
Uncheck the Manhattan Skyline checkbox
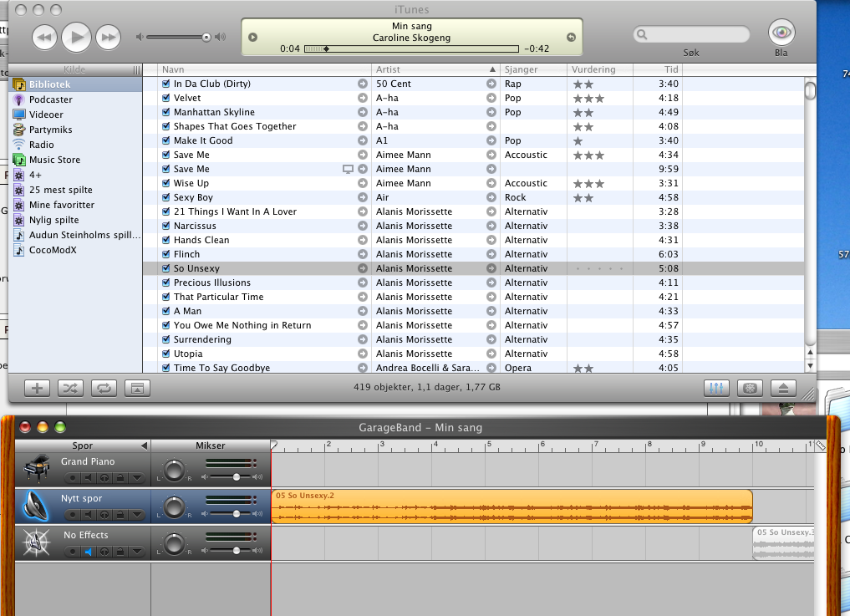165,112
